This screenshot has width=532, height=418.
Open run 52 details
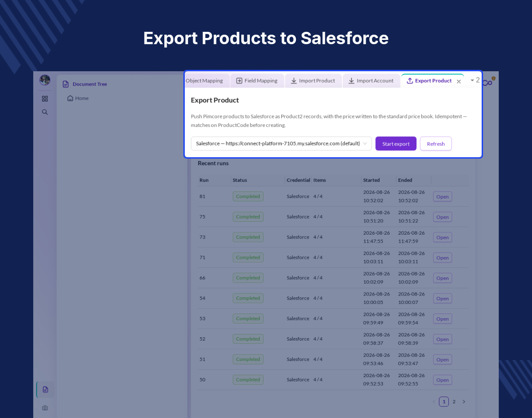442,339
